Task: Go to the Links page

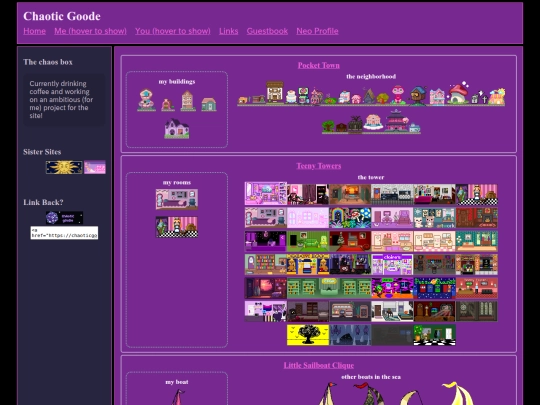Action: 228,31
